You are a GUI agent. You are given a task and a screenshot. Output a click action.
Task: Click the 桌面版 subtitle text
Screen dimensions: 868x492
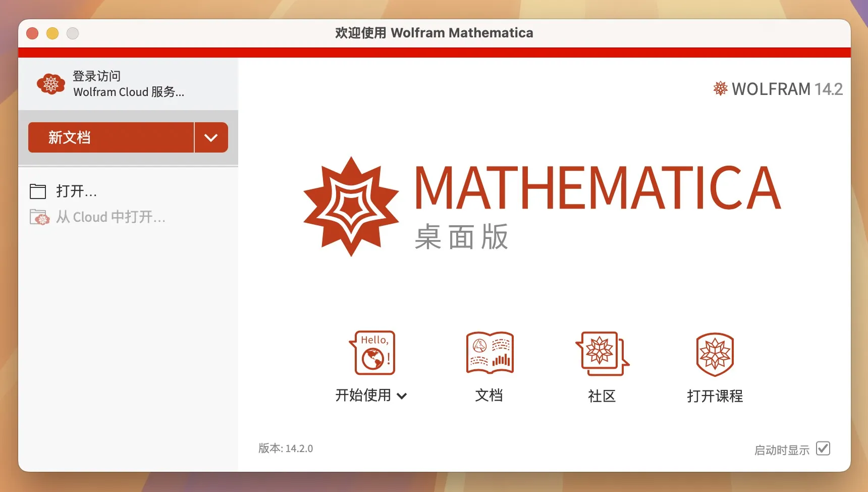tap(461, 237)
